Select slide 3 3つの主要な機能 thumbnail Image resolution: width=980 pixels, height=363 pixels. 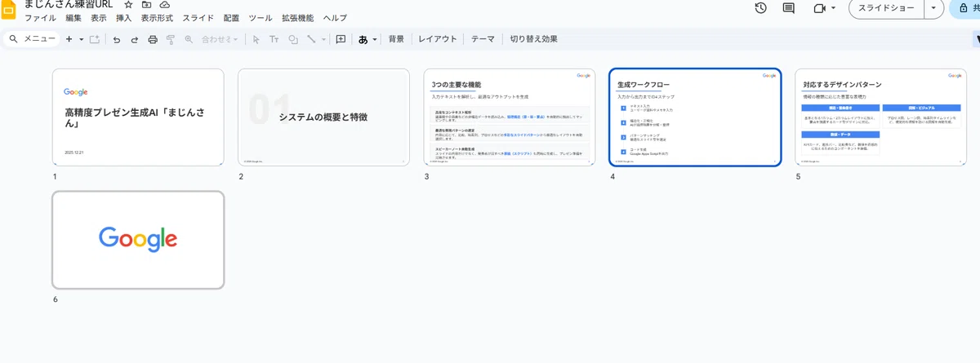pyautogui.click(x=510, y=117)
